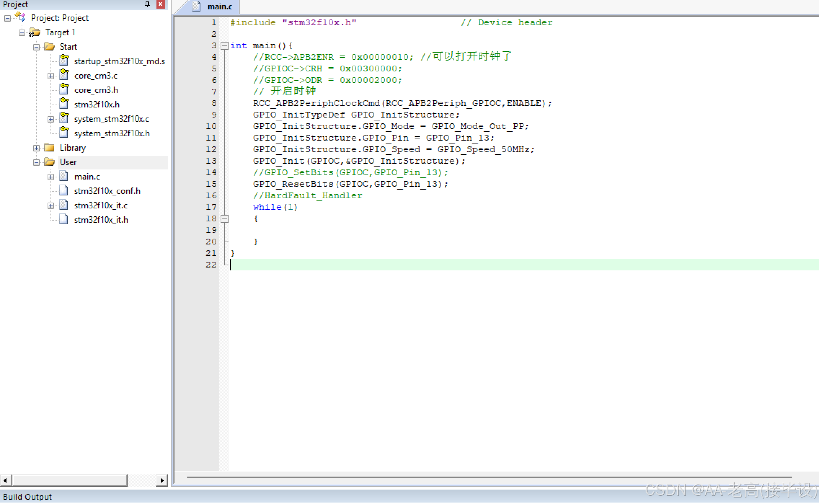The width and height of the screenshot is (819, 504).
Task: Click the core_cm3.h locked file icon
Action: tap(64, 89)
